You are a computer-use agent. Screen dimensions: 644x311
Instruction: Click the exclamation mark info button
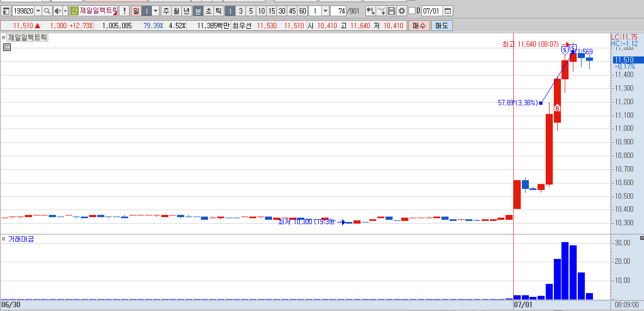[124, 11]
